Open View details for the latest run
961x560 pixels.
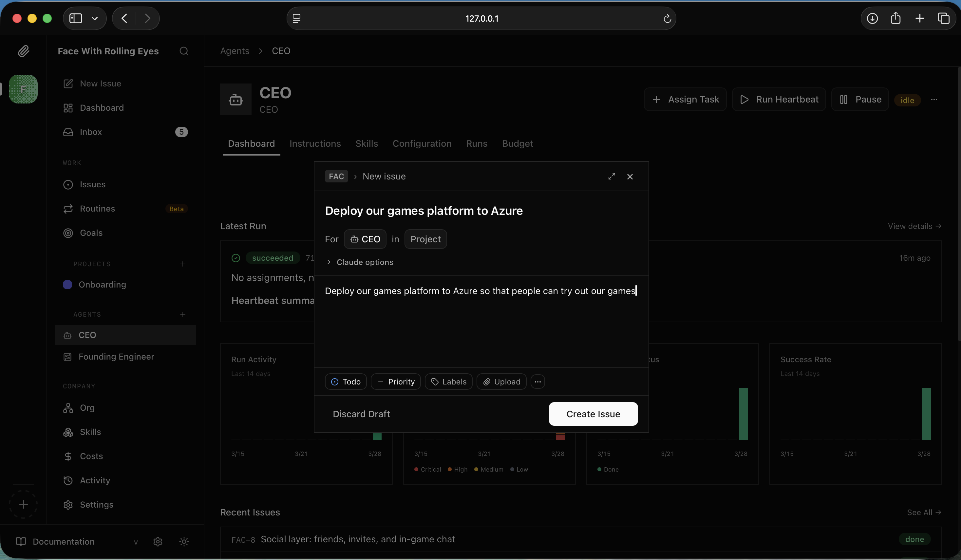tap(914, 226)
